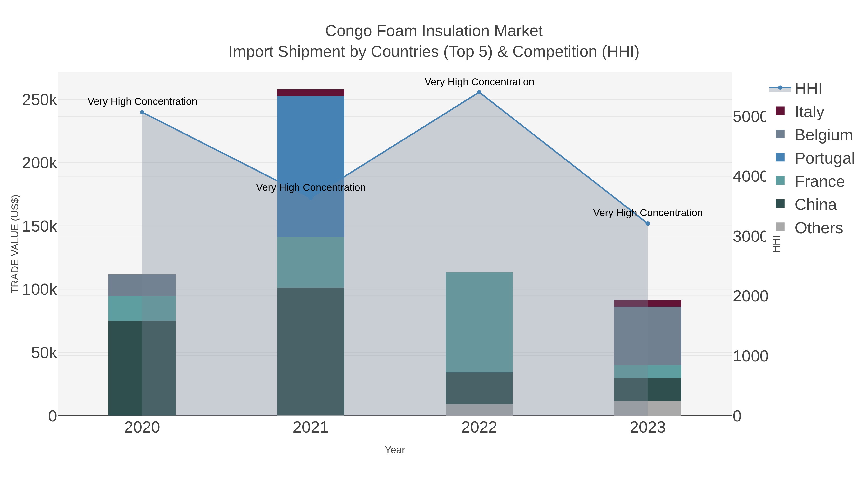Click the 2000 HHI axis tick label
The height and width of the screenshot is (488, 868).
pos(751,296)
